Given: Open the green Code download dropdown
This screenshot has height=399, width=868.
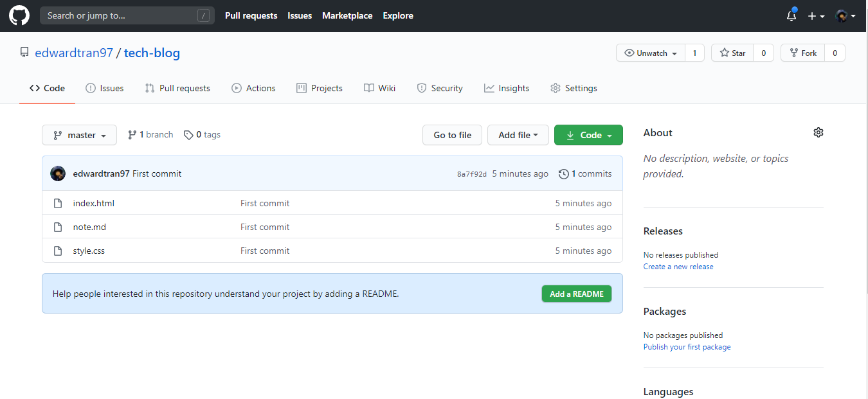Looking at the screenshot, I should pyautogui.click(x=588, y=135).
